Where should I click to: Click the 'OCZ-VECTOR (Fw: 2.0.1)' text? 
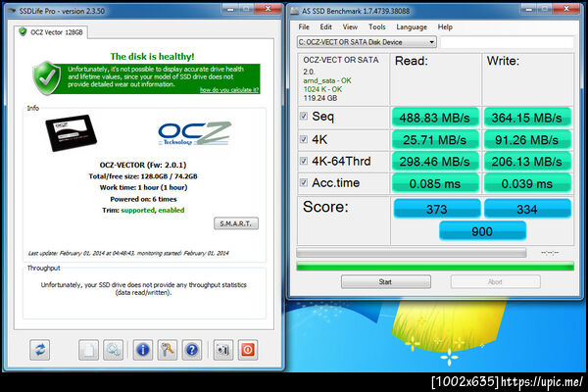point(143,165)
